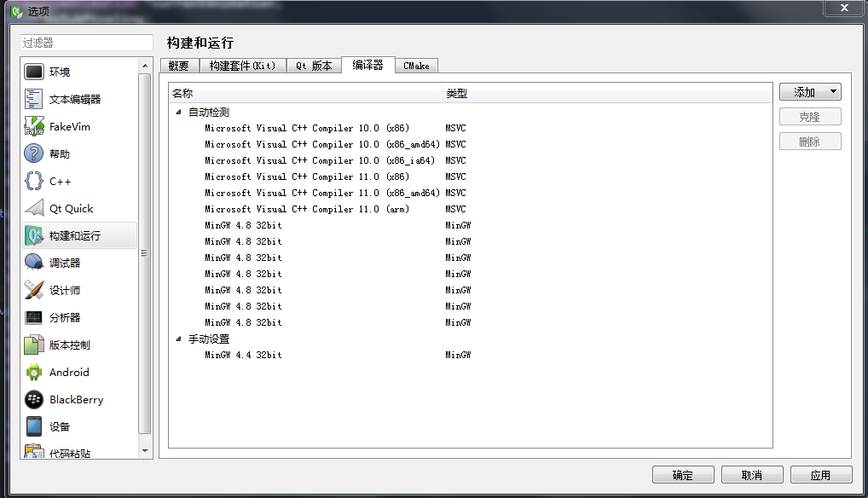The height and width of the screenshot is (498, 868).
Task: Click the MinGW type cell of MinGW 4.4
Action: tap(458, 355)
